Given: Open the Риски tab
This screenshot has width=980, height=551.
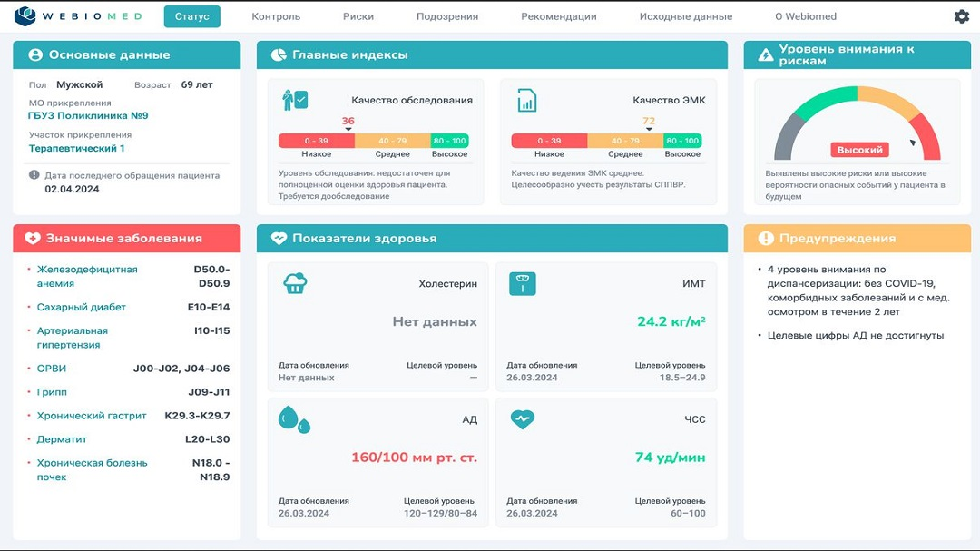Looking at the screenshot, I should (x=358, y=16).
